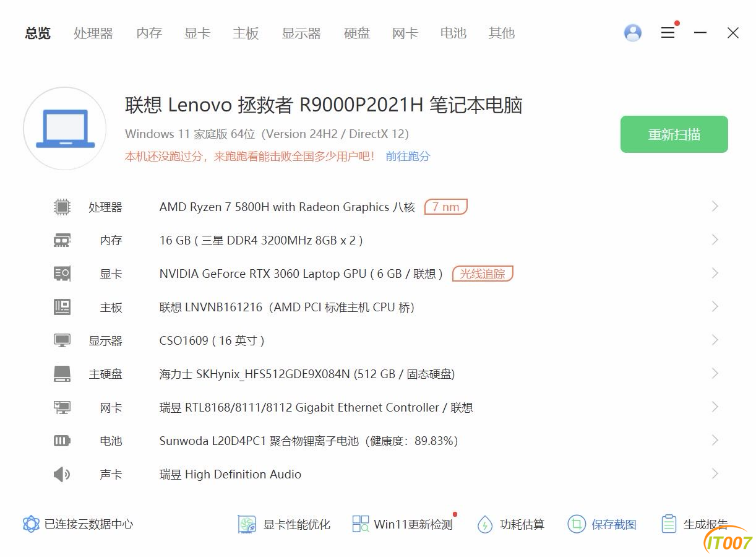Click the battery icon

62,441
